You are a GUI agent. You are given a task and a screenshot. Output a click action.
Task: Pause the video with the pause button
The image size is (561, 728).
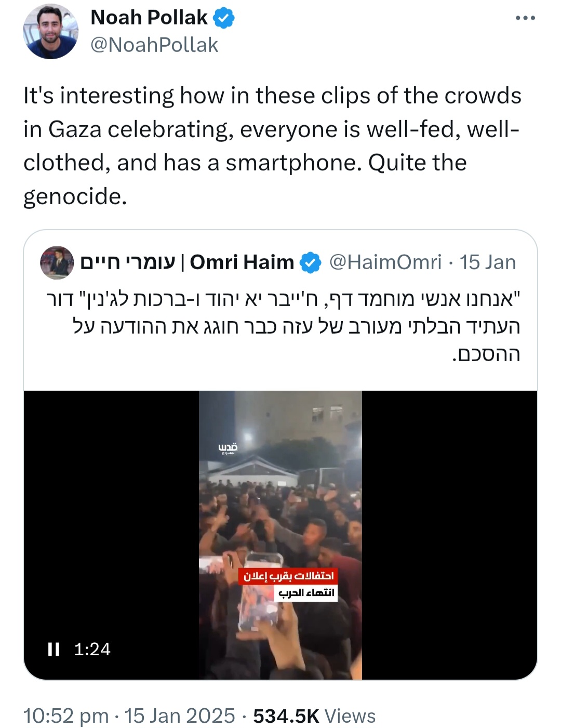pyautogui.click(x=54, y=649)
